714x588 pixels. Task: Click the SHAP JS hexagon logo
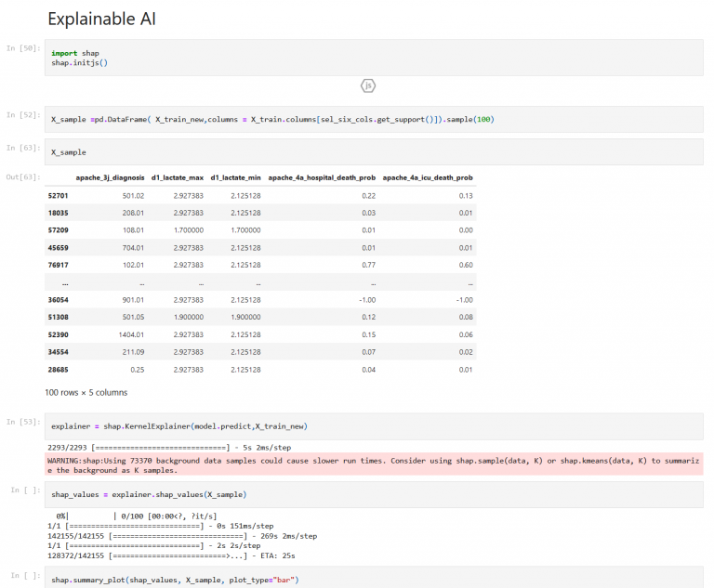tap(368, 85)
